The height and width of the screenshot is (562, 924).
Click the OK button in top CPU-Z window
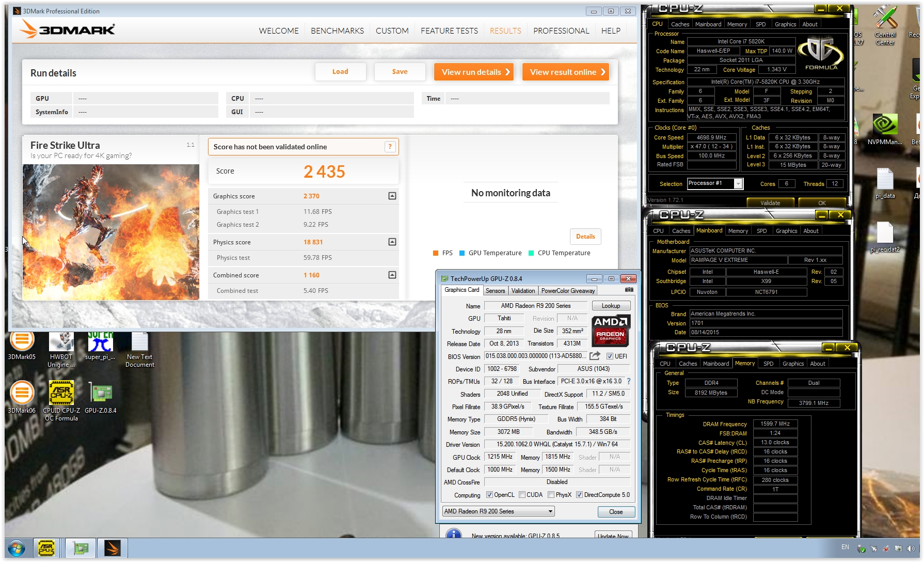(x=822, y=202)
